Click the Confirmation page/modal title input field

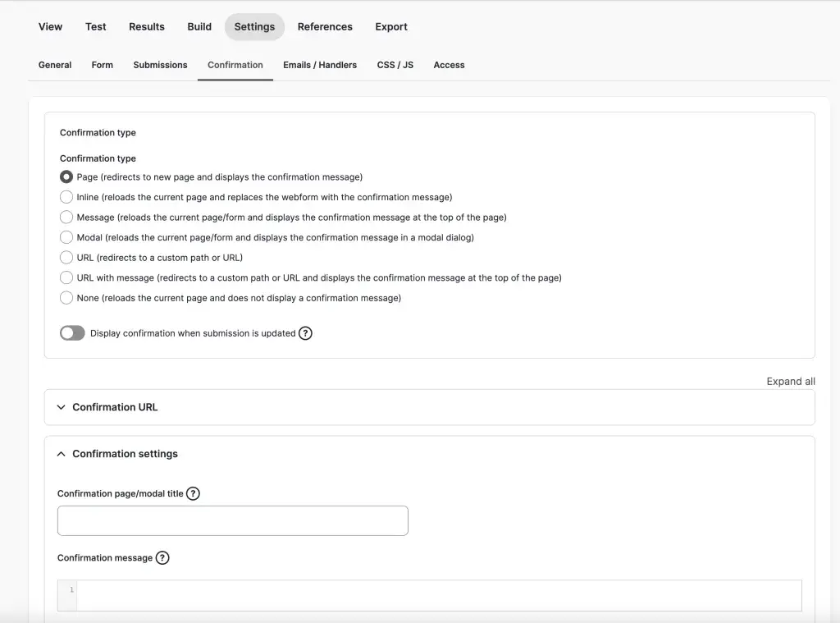pos(232,521)
